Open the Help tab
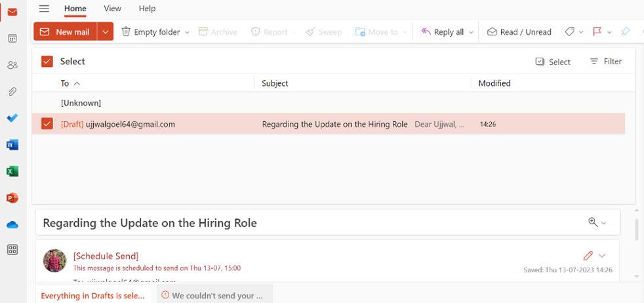 pyautogui.click(x=147, y=9)
